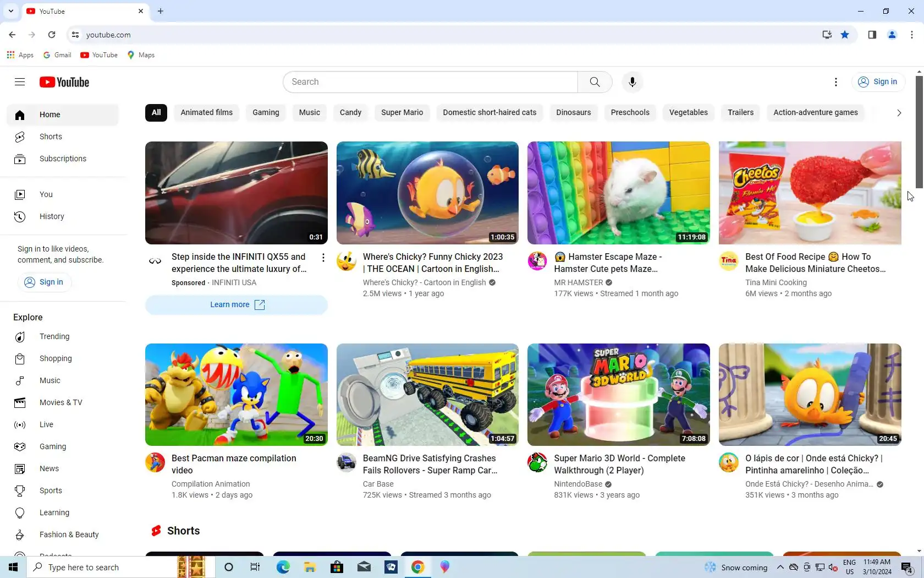Screen dimensions: 924x578
Task: Open Subscriptions in the sidebar
Action: coord(63,159)
